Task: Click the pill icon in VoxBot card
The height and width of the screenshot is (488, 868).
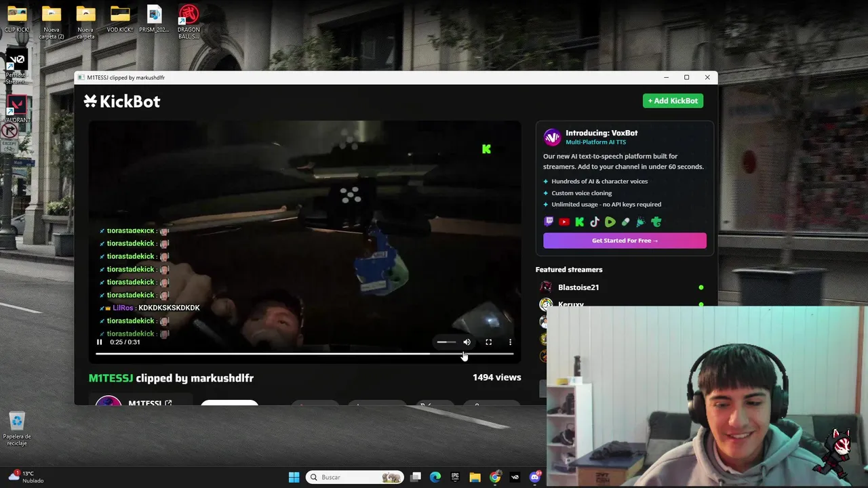Action: tap(625, 222)
